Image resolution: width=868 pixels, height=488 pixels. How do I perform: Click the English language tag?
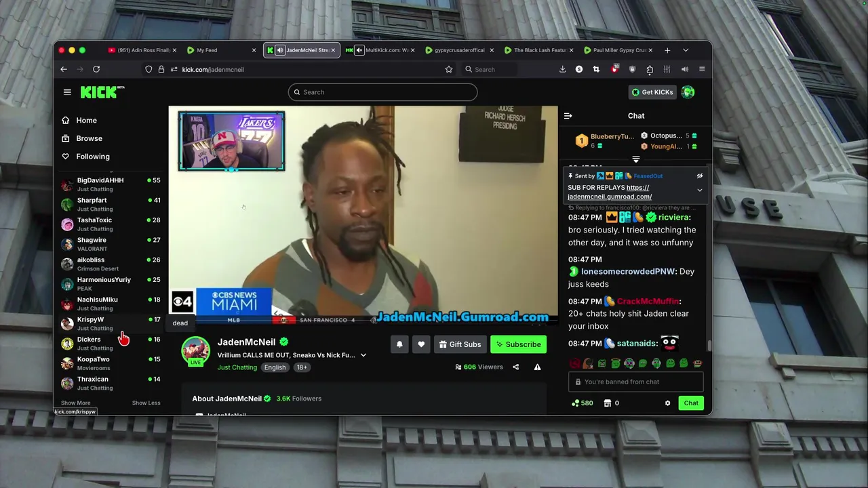pos(275,367)
